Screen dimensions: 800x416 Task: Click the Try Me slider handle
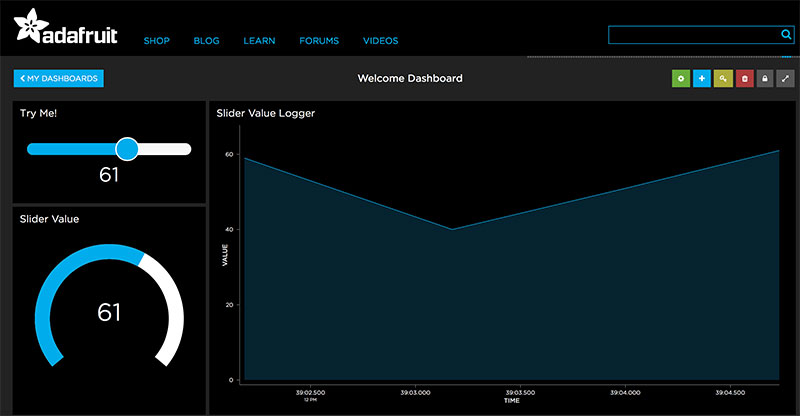127,149
